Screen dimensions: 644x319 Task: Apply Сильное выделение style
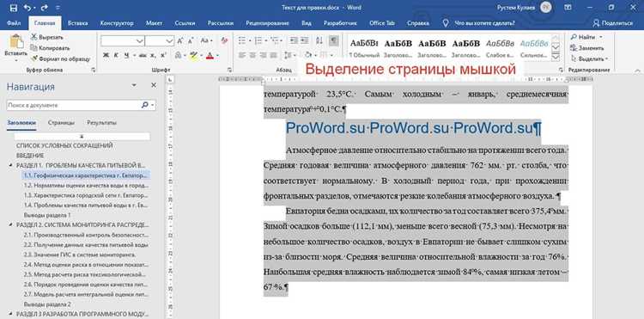pyautogui.click(x=533, y=47)
